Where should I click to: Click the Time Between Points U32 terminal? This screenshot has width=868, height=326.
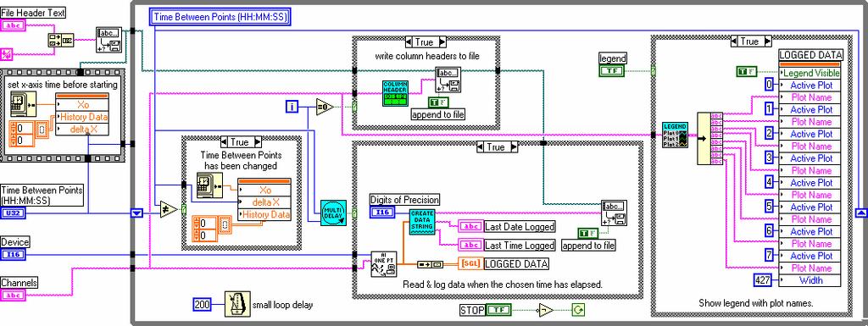14,213
